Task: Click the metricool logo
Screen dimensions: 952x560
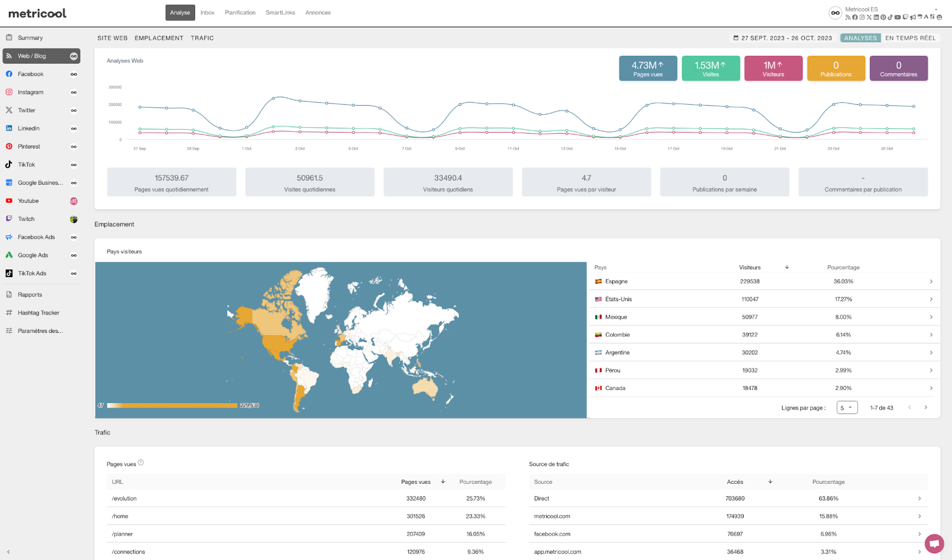Action: click(37, 13)
